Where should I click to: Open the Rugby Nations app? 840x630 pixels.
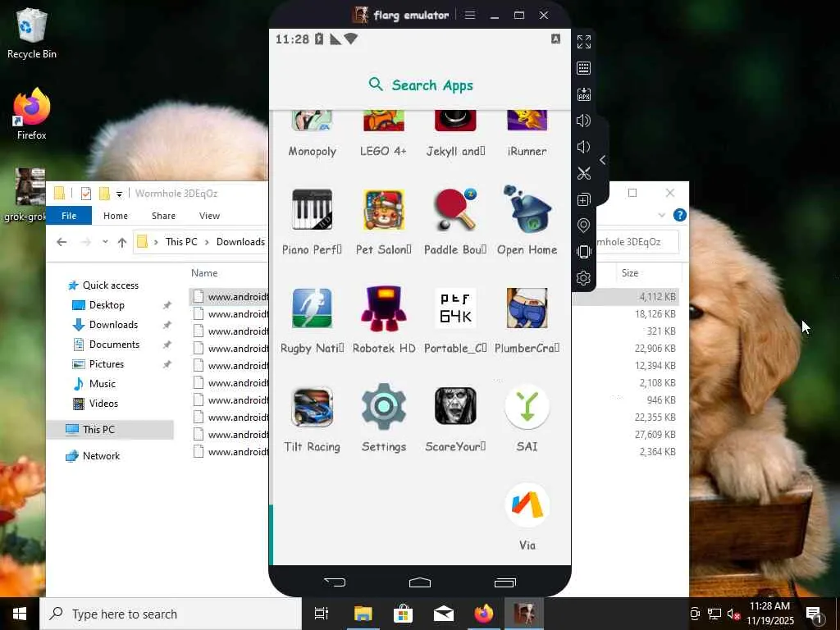click(313, 320)
